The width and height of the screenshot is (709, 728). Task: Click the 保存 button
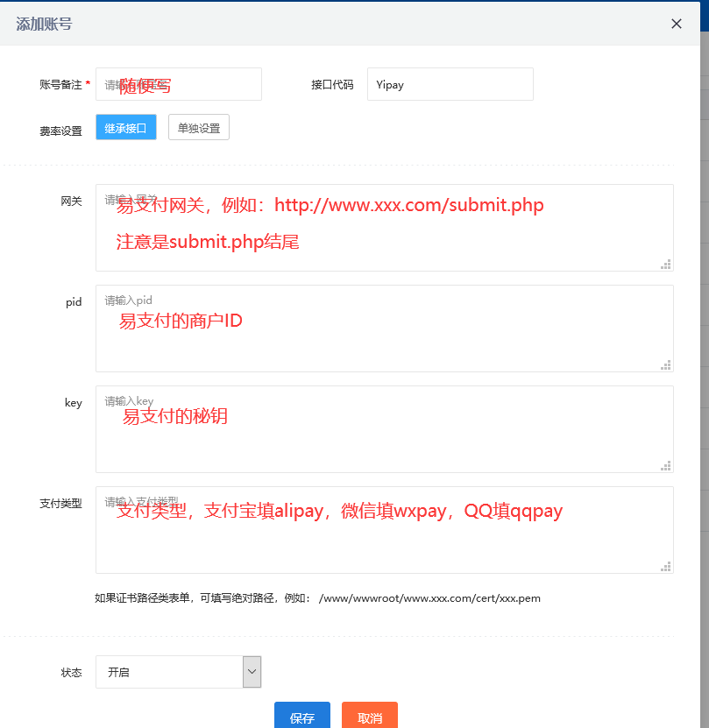pyautogui.click(x=301, y=717)
